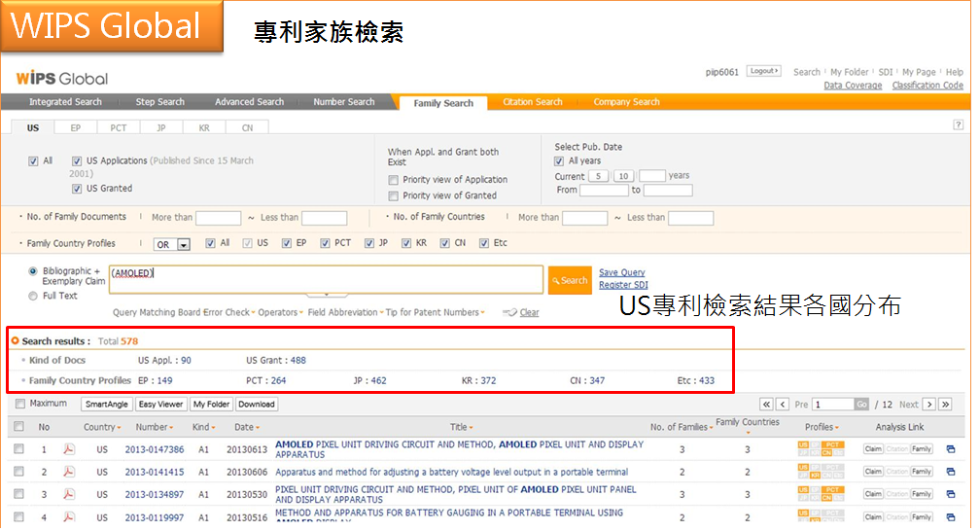Select the JP country tab
The image size is (980, 531).
[161, 127]
